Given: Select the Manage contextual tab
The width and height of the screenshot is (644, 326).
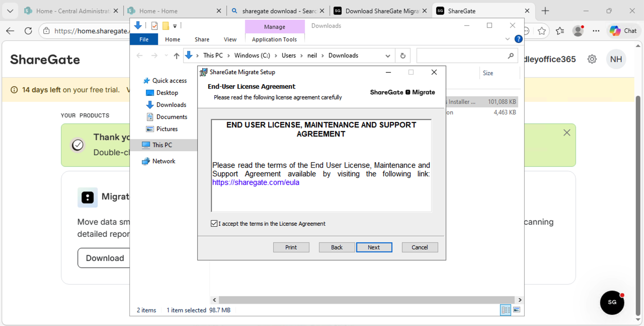Looking at the screenshot, I should 275,27.
